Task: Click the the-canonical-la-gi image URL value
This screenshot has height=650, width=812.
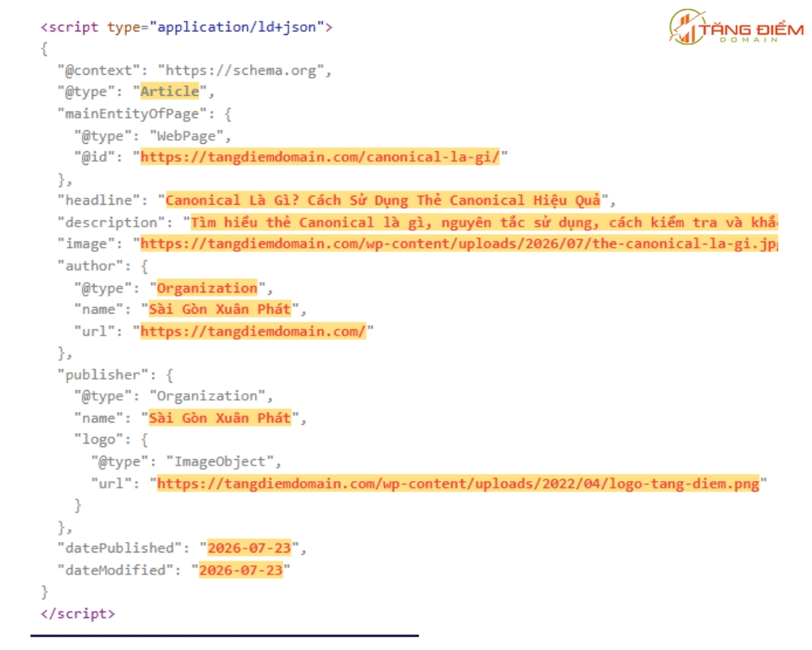Action: pyautogui.click(x=460, y=244)
